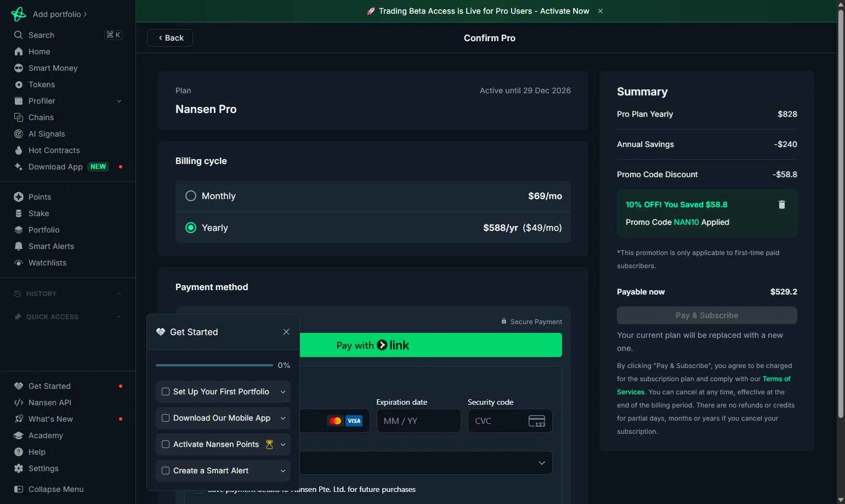Select the Monthly billing radio button

pos(191,196)
